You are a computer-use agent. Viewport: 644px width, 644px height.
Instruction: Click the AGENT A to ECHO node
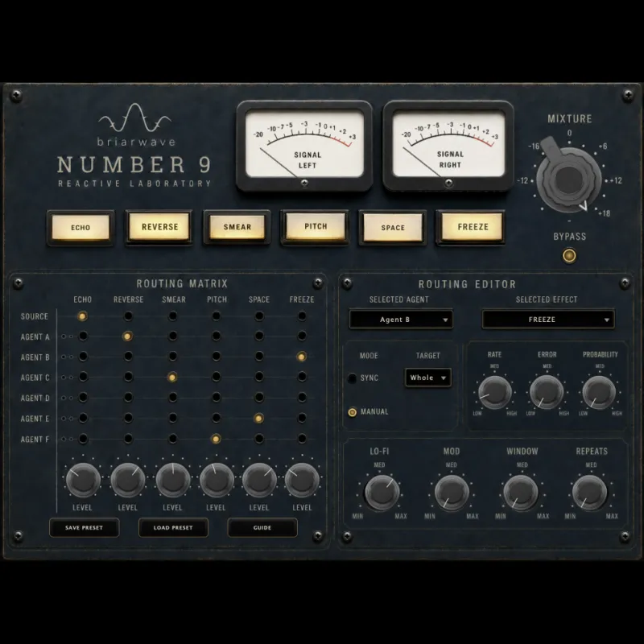pos(83,336)
